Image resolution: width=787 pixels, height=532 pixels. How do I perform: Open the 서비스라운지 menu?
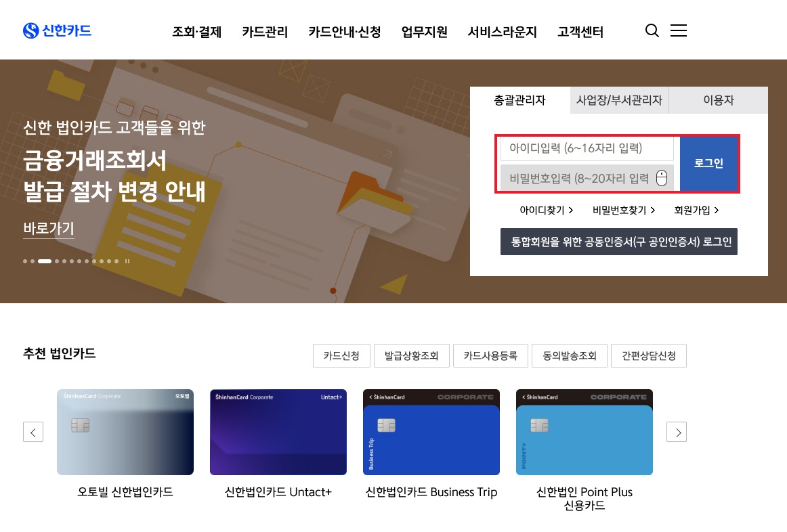(x=503, y=32)
